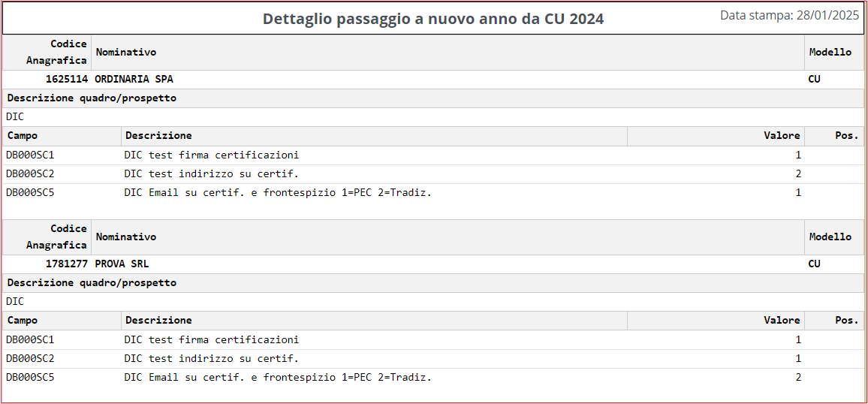Click the CU model cell for ORDINARIA SPA
This screenshot has height=404, width=868.
[814, 79]
